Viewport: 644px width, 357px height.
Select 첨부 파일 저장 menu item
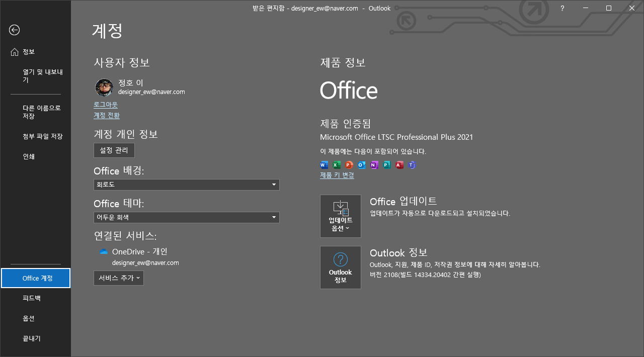35,136
